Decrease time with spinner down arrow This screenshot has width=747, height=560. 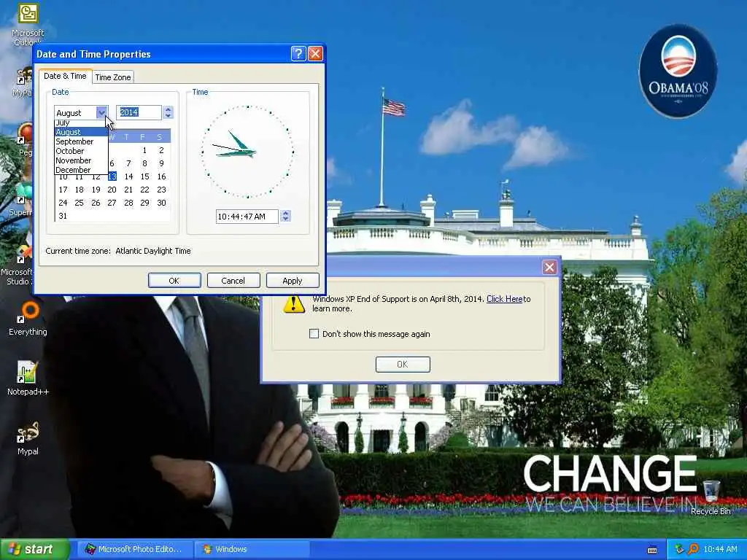click(x=285, y=219)
